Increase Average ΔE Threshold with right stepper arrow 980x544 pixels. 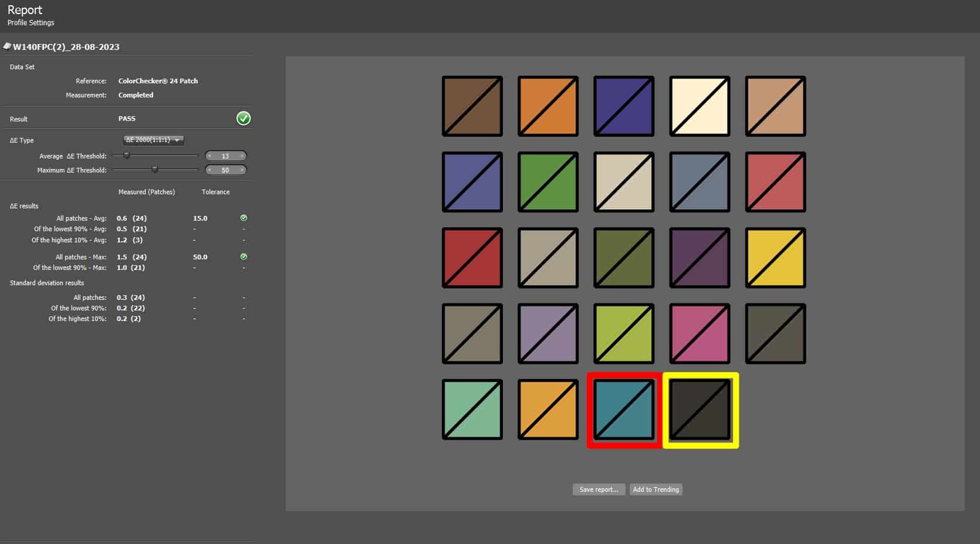click(x=242, y=156)
